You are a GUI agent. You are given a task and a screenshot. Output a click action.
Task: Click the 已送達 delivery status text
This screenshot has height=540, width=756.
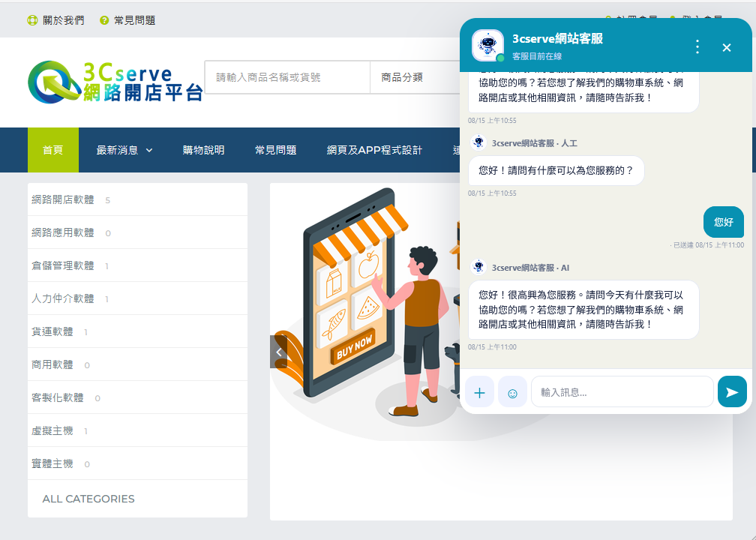click(682, 245)
